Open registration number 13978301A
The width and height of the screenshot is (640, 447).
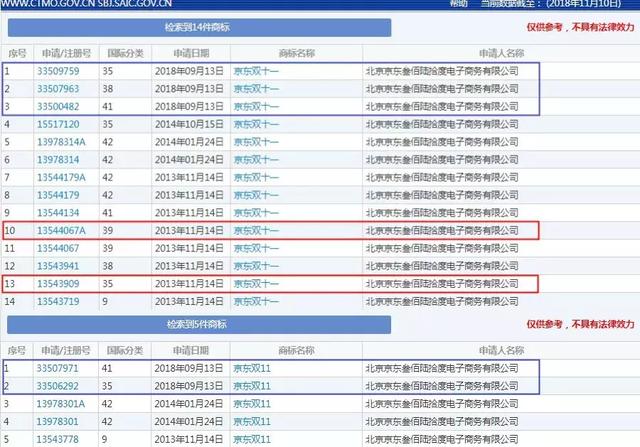pos(60,404)
